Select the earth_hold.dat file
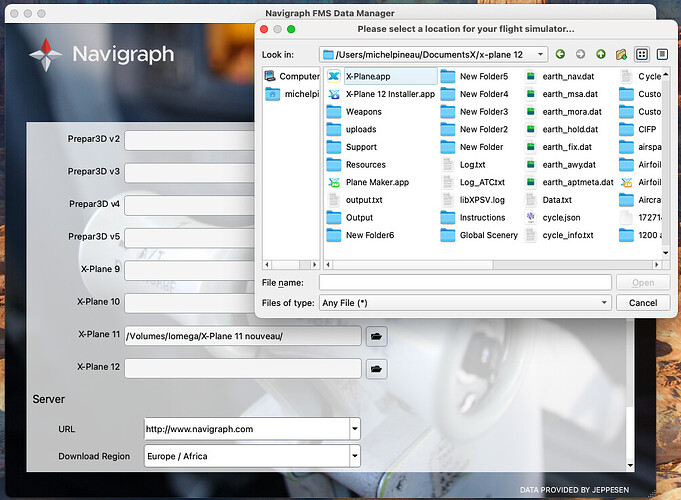 (562, 129)
